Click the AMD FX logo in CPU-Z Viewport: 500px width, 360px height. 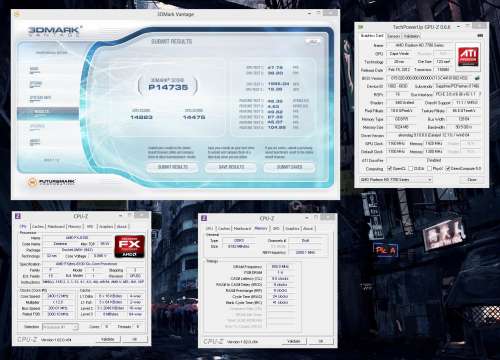click(x=129, y=246)
